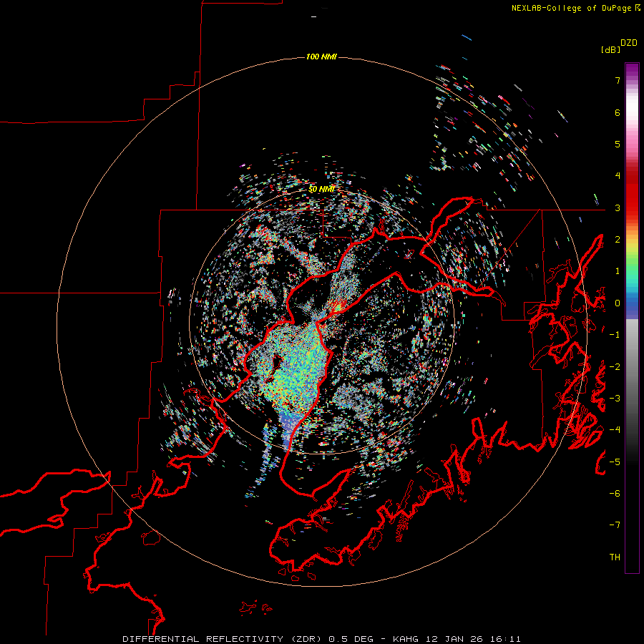
Task: Click the 12 JAN 26 date text
Action: 456,639
